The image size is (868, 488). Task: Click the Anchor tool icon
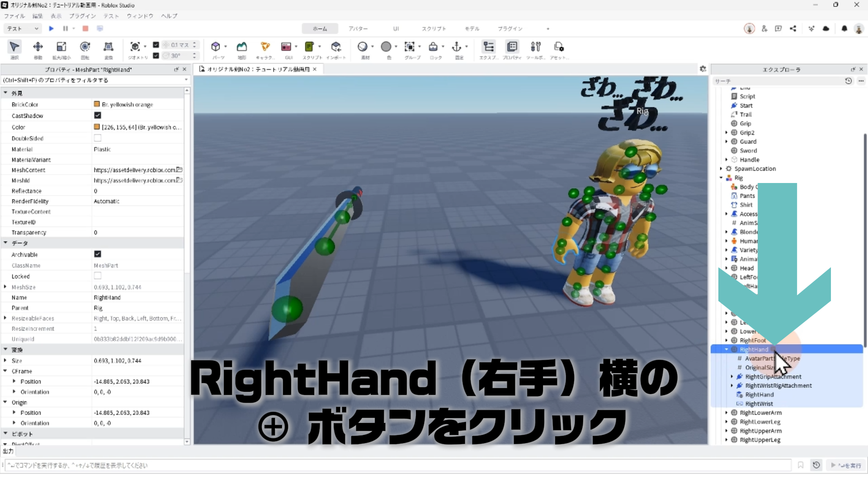457,47
